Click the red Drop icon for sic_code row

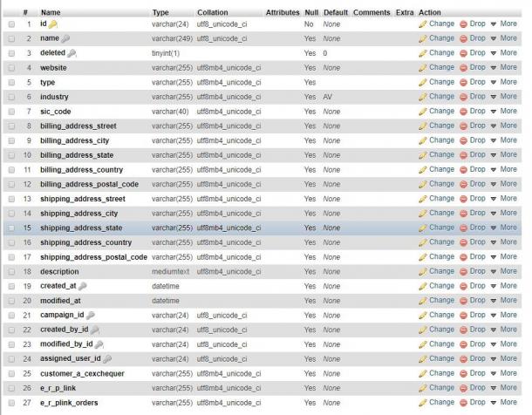point(463,112)
